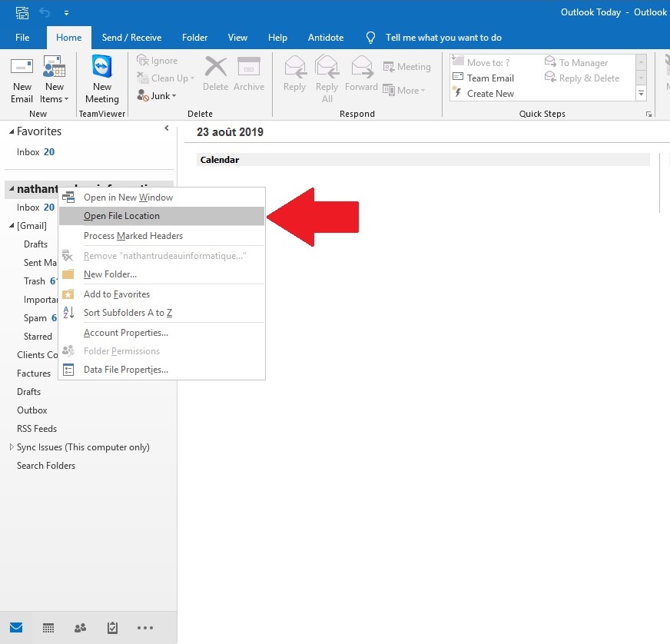Select Sort Subfolders A to Z

[161, 313]
